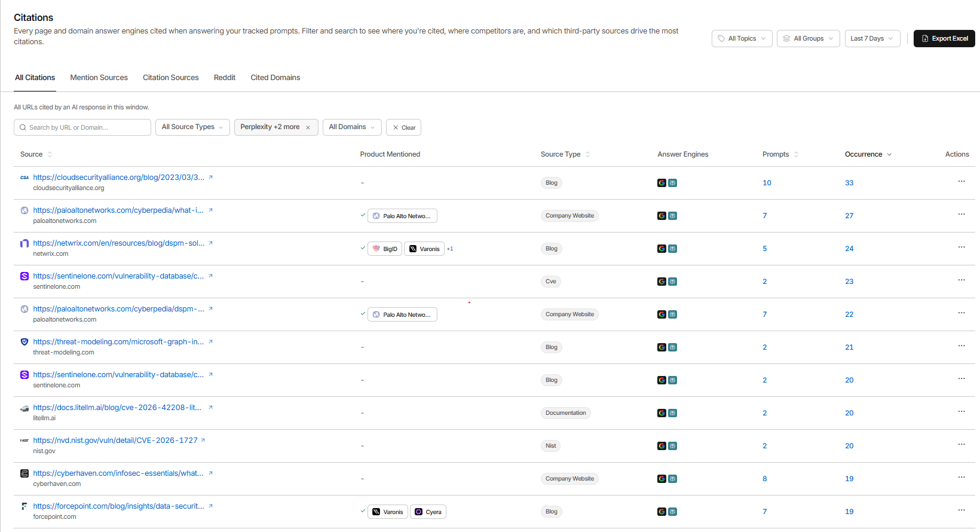
Task: Open the Last 7 Days date dropdown
Action: tap(872, 38)
